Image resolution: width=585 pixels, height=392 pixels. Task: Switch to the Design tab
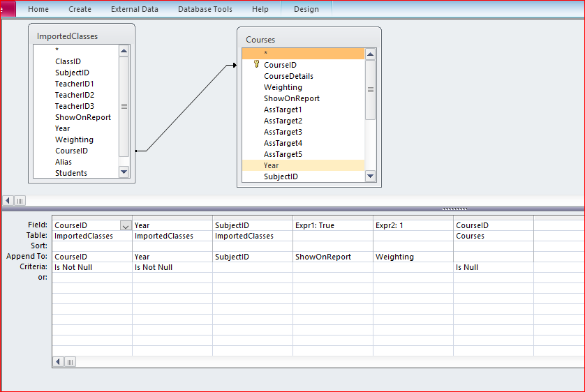point(306,9)
